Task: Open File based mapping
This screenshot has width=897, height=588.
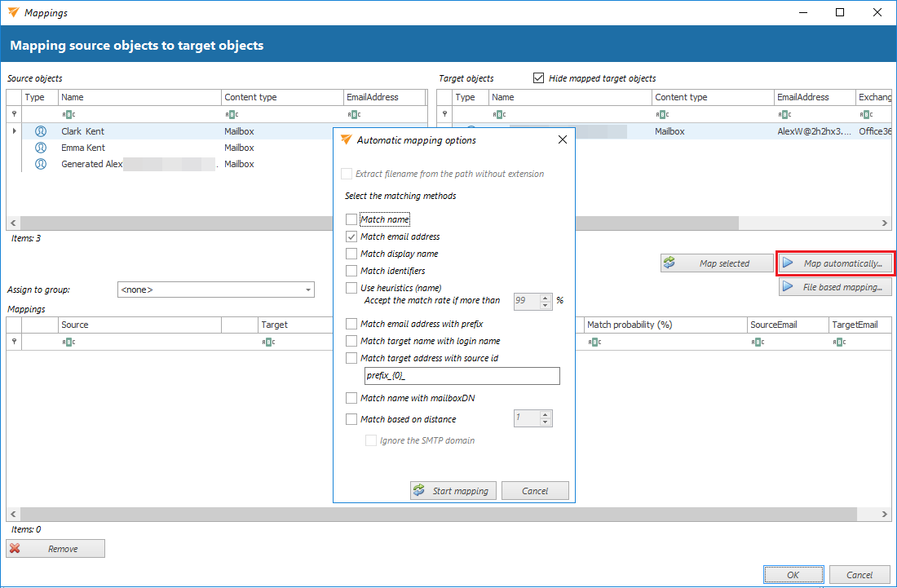Action: 833,287
